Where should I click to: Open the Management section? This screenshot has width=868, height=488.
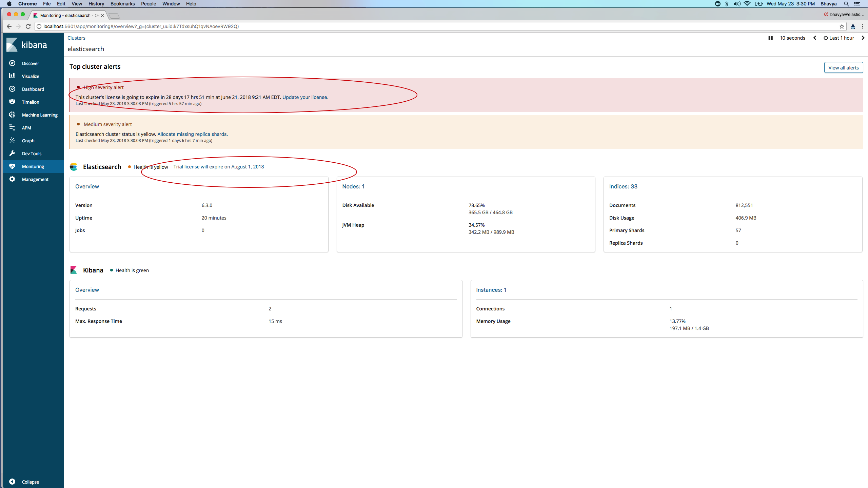coord(34,179)
